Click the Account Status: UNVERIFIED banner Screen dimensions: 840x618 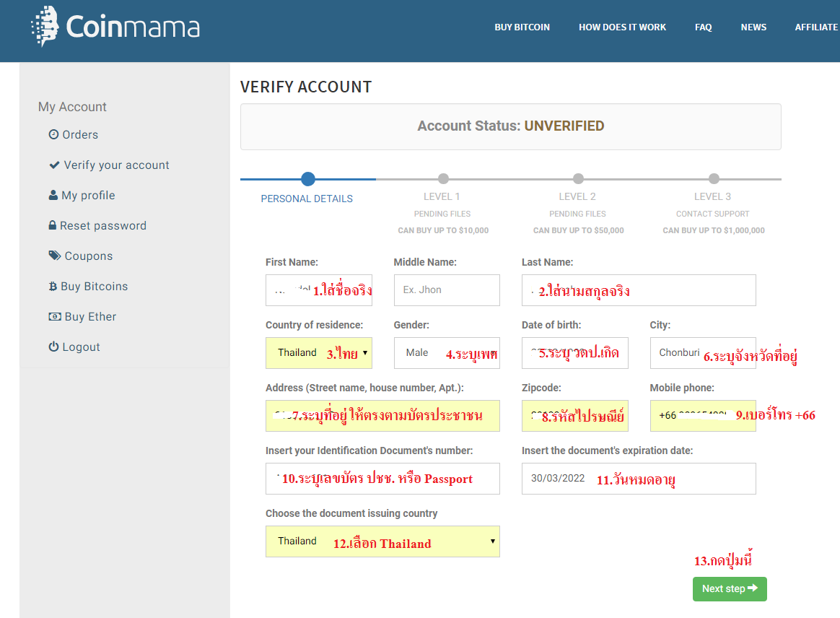coord(510,126)
